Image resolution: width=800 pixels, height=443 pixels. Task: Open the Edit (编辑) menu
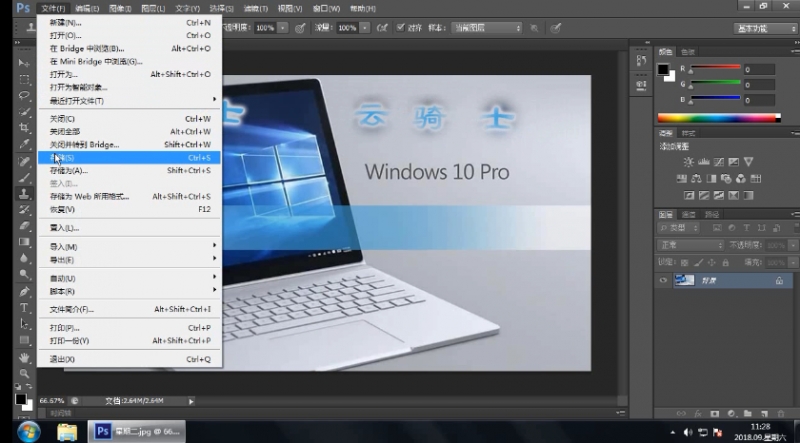tap(87, 9)
